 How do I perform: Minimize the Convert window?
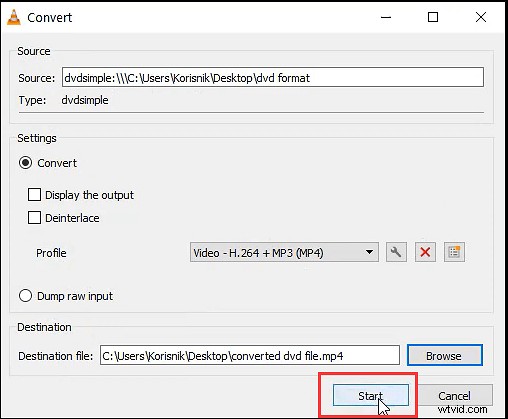tap(386, 17)
